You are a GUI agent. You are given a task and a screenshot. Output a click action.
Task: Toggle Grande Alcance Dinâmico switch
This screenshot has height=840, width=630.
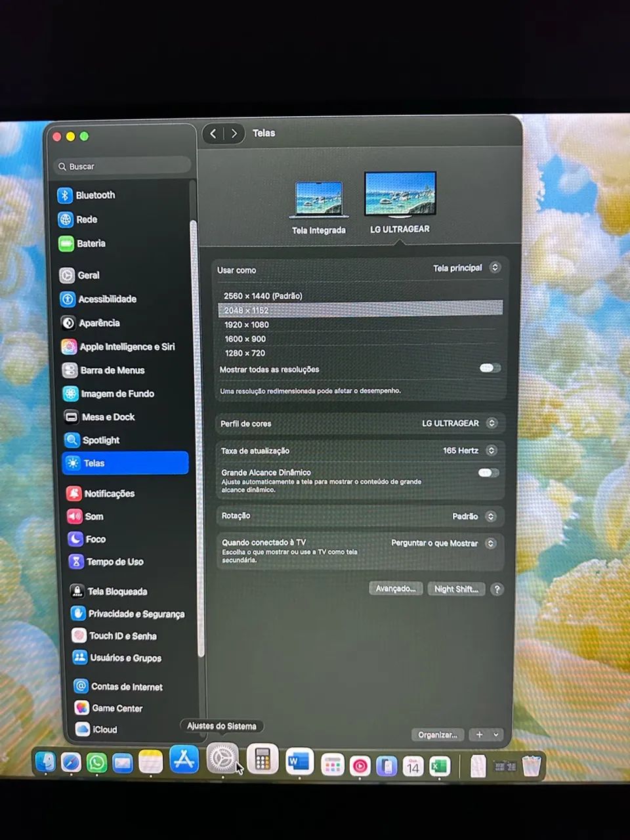(488, 472)
